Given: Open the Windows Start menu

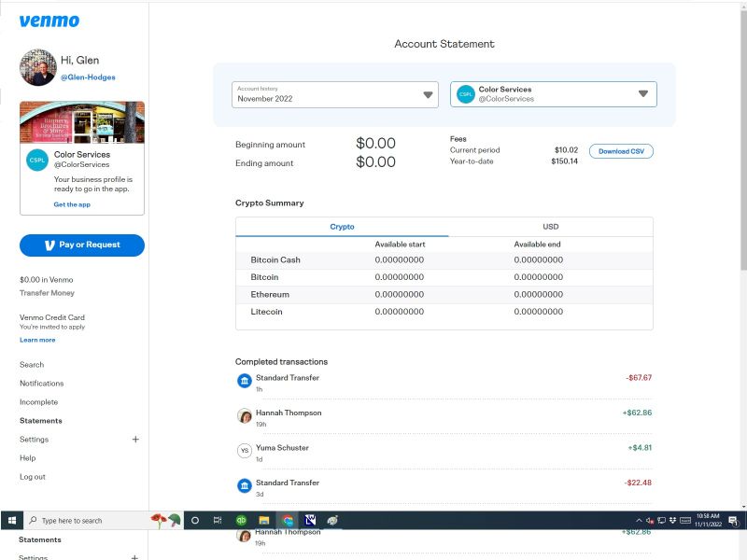Looking at the screenshot, I should [13, 520].
